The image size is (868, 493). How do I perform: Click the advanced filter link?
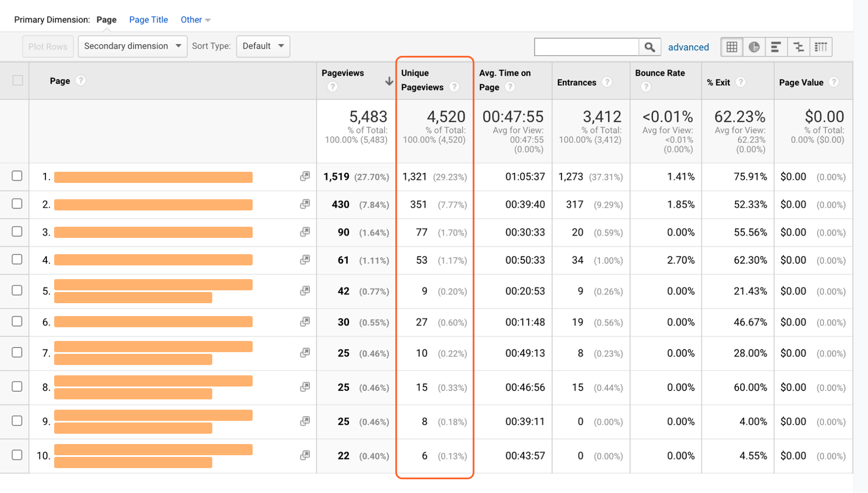pos(688,46)
